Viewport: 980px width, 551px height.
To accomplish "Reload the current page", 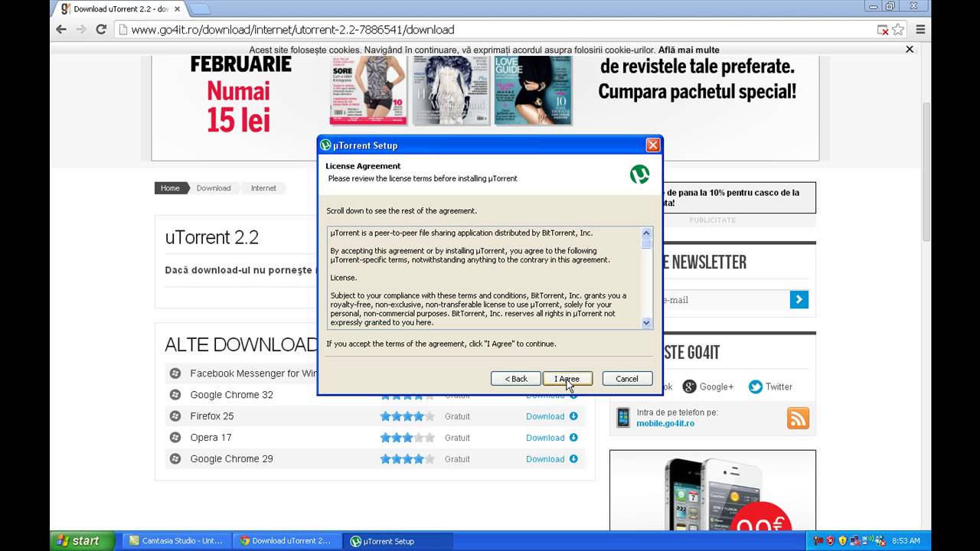I will pos(101,29).
